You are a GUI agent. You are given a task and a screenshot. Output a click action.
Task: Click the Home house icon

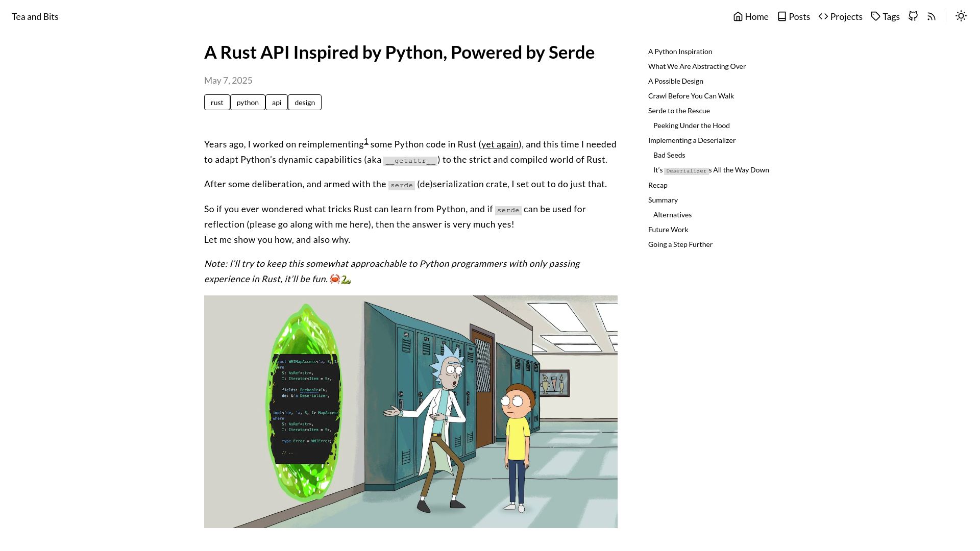(738, 16)
